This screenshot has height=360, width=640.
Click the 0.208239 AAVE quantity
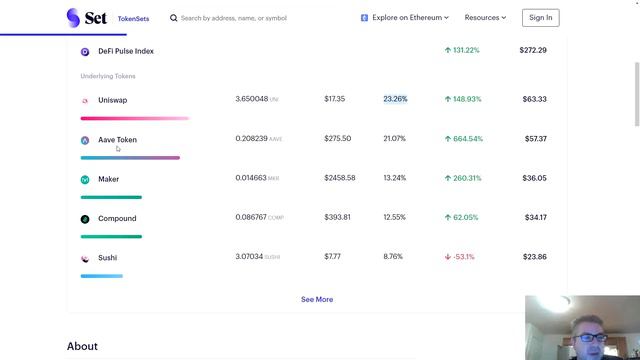point(259,138)
